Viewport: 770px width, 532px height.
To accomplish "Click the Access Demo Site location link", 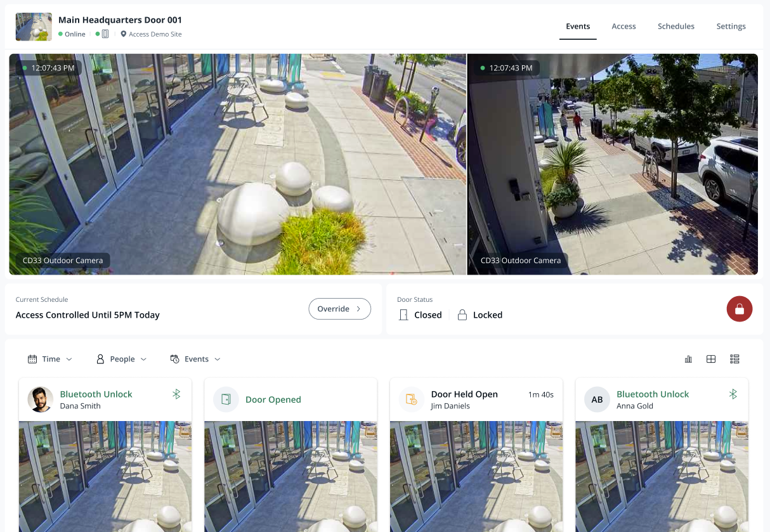I will [x=154, y=34].
